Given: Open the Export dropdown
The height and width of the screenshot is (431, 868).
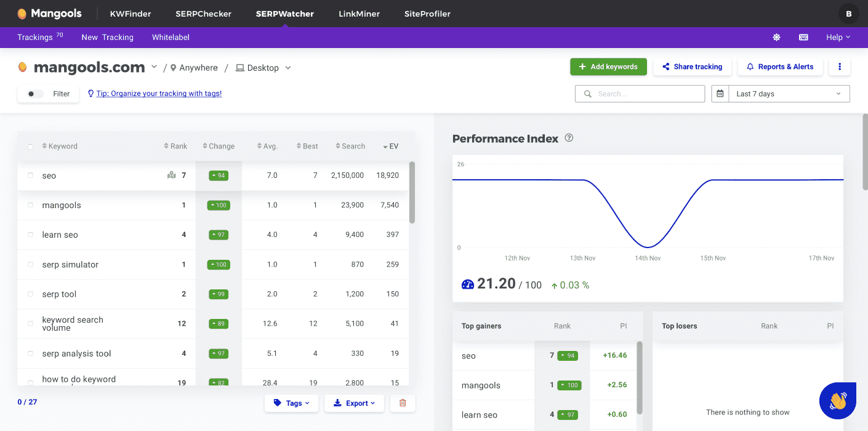Looking at the screenshot, I should click(x=354, y=403).
